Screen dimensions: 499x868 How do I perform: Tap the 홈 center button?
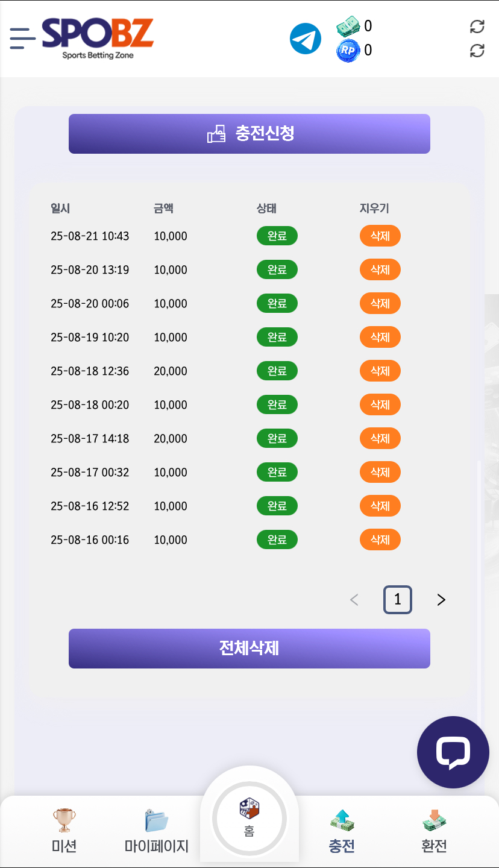click(249, 818)
